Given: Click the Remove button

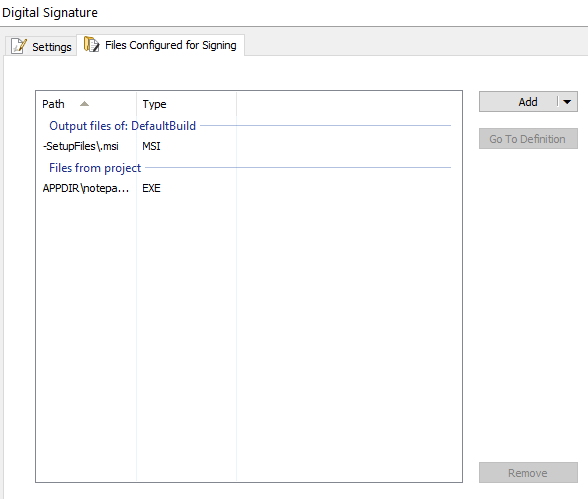Looking at the screenshot, I should (x=528, y=473).
